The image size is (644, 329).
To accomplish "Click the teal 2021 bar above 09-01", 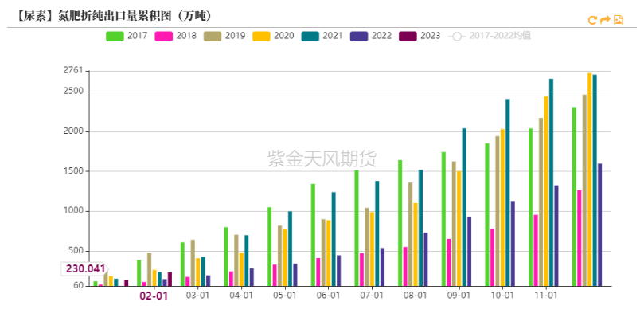I will pos(464,207).
